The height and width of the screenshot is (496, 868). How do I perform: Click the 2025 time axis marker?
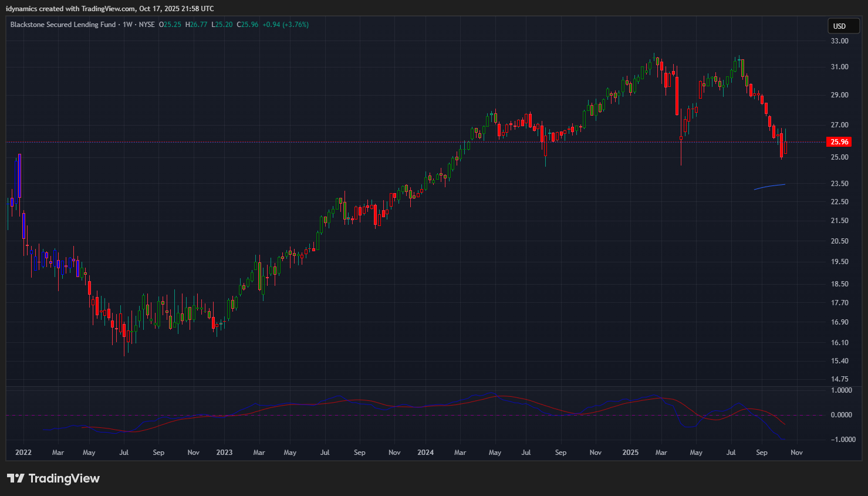tap(630, 453)
